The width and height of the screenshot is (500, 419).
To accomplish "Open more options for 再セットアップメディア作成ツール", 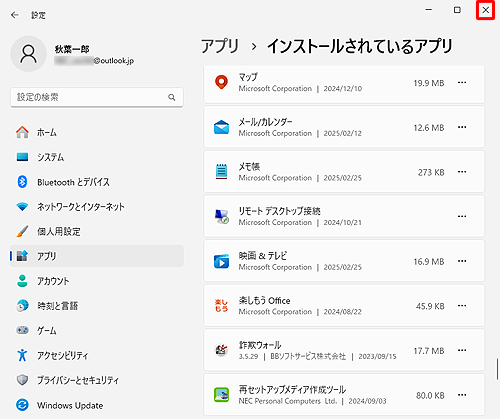I will (462, 395).
